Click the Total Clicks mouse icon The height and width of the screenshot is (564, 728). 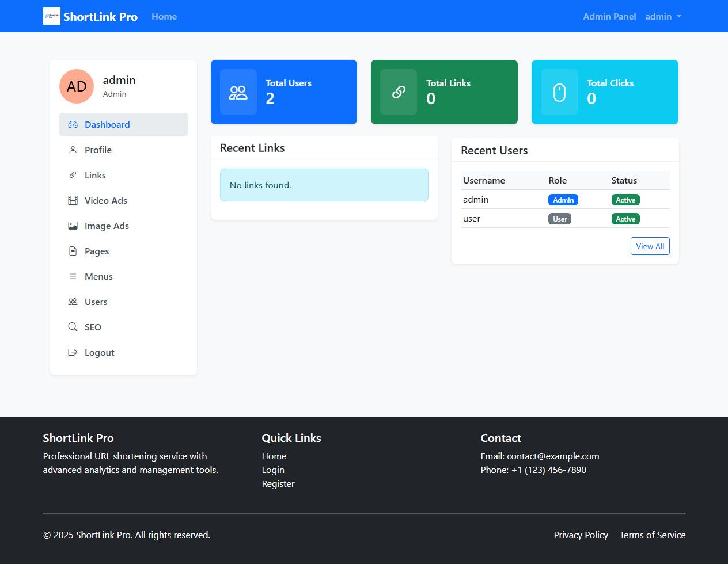click(x=559, y=92)
